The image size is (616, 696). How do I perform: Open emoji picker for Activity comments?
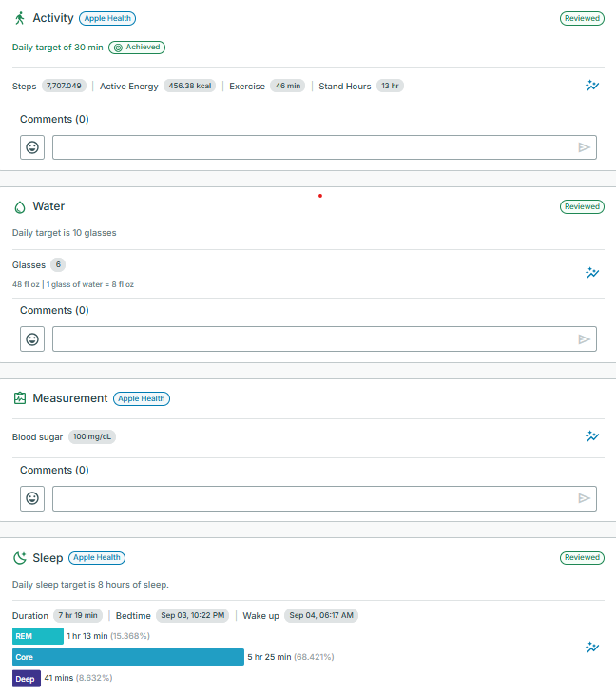(x=32, y=147)
